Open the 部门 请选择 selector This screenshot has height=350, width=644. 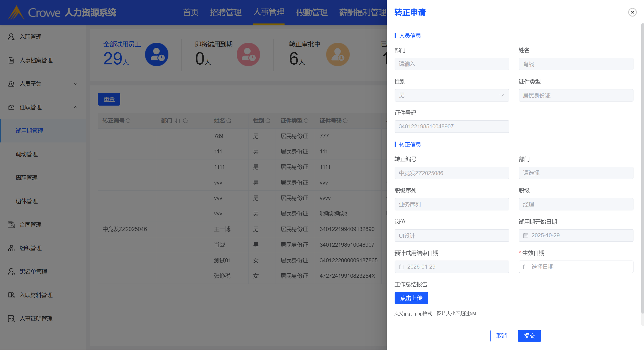[x=576, y=173]
